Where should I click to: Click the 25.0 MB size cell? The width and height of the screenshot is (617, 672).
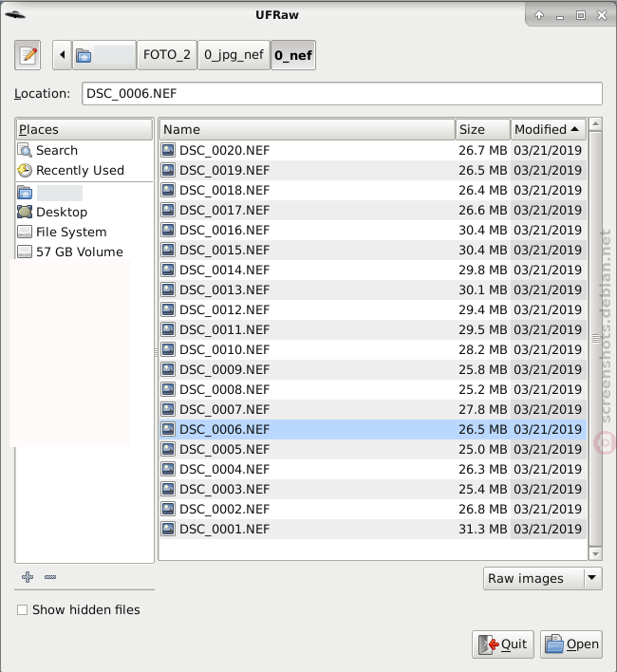pyautogui.click(x=483, y=449)
